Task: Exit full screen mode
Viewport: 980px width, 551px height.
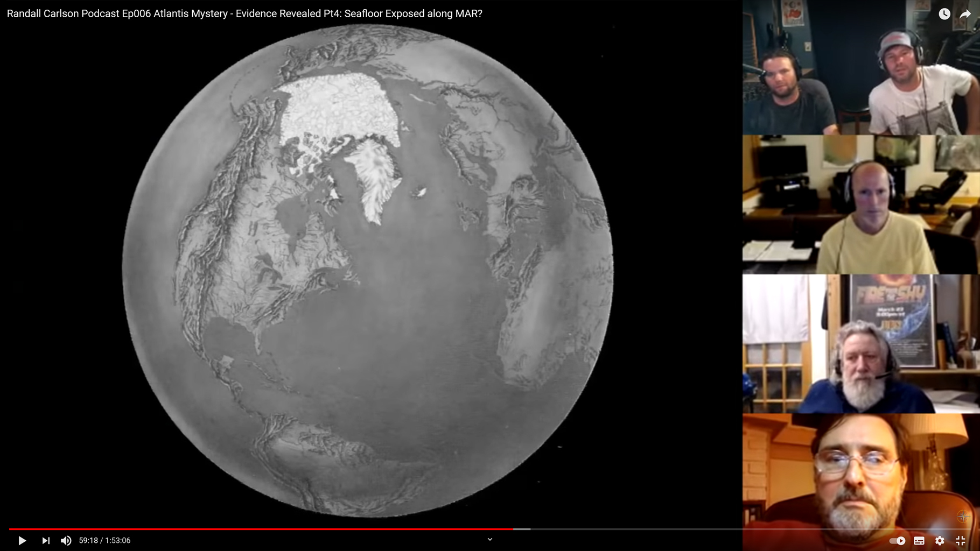Action: 960,541
